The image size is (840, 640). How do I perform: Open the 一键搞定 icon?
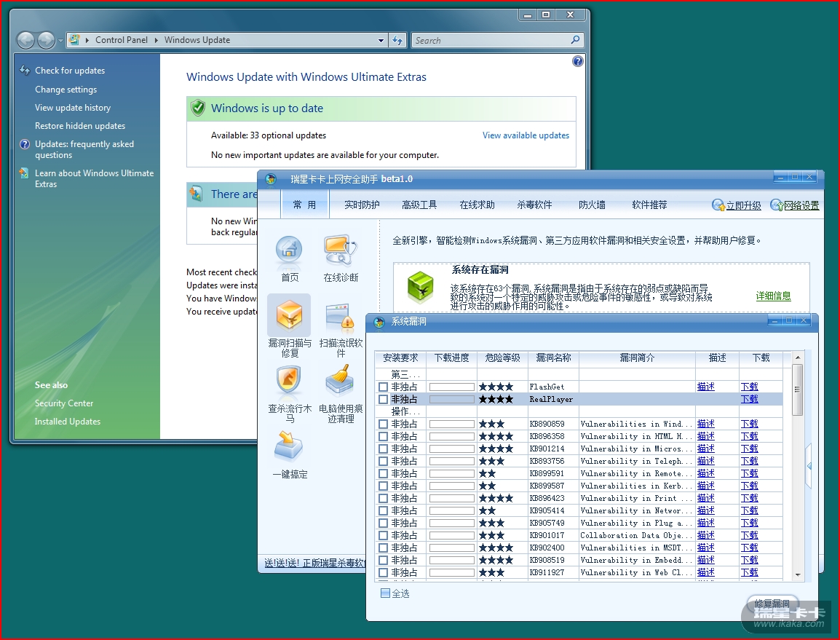[x=289, y=446]
